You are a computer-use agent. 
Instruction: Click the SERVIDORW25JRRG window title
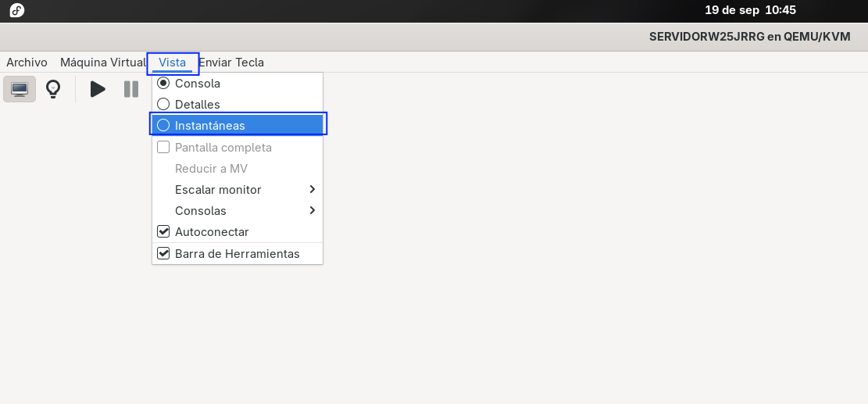coord(749,37)
